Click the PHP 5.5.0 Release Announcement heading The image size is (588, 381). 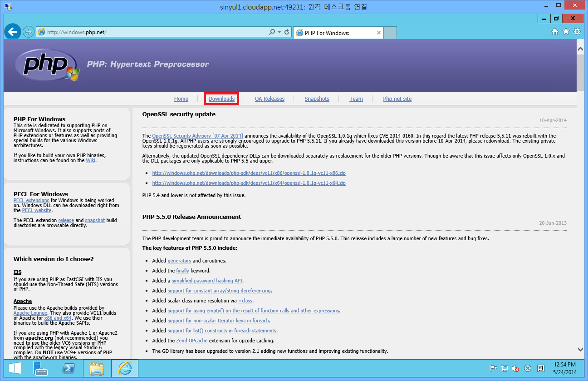192,217
